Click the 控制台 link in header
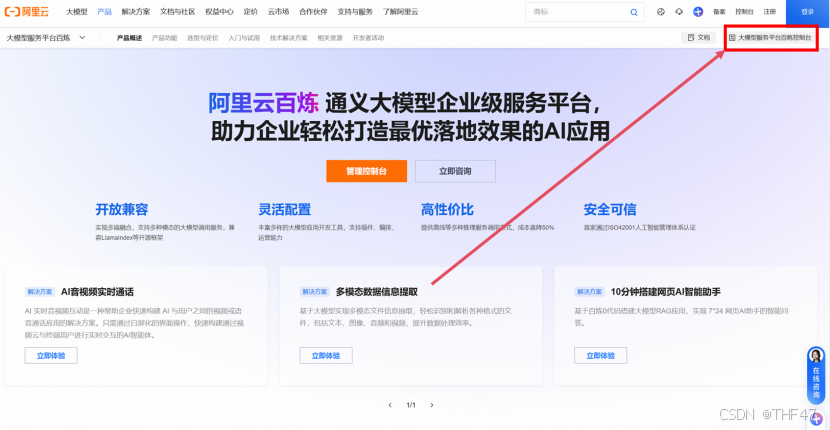 click(x=744, y=12)
